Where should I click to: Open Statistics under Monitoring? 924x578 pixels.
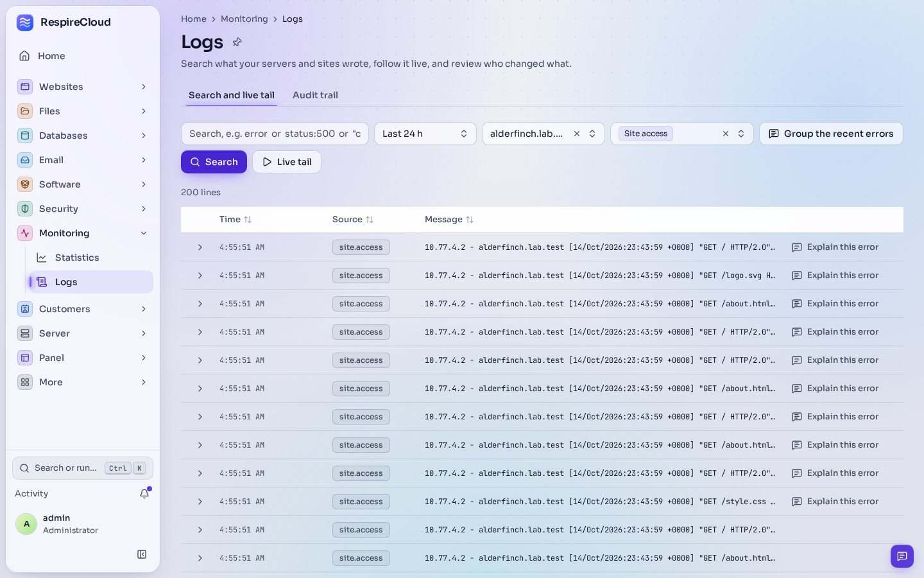click(x=90, y=258)
